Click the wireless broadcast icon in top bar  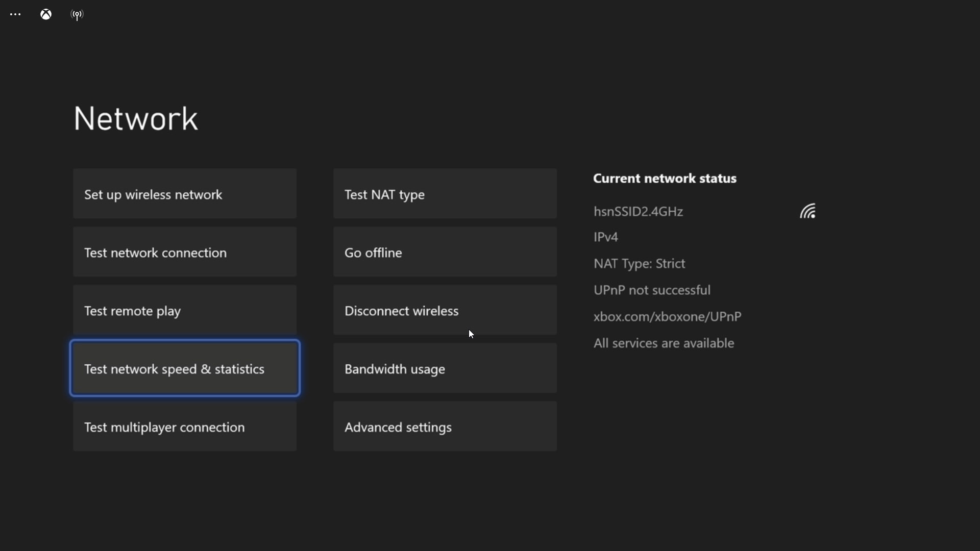(x=77, y=14)
